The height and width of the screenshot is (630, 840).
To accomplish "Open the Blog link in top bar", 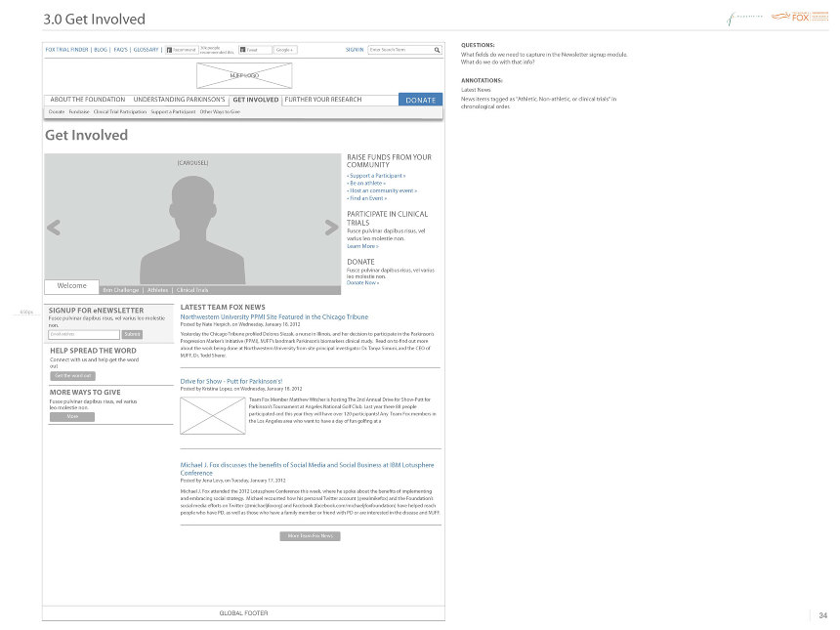I will pyautogui.click(x=101, y=50).
